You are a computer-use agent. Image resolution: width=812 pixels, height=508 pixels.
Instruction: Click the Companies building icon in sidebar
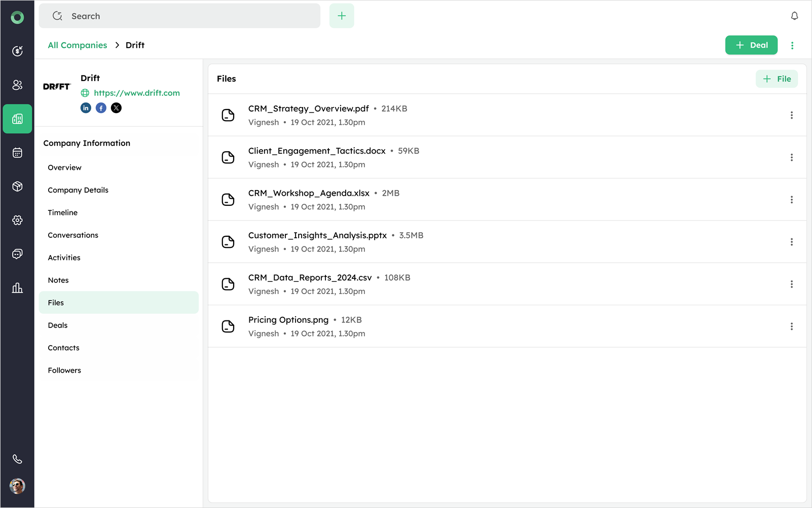(17, 119)
